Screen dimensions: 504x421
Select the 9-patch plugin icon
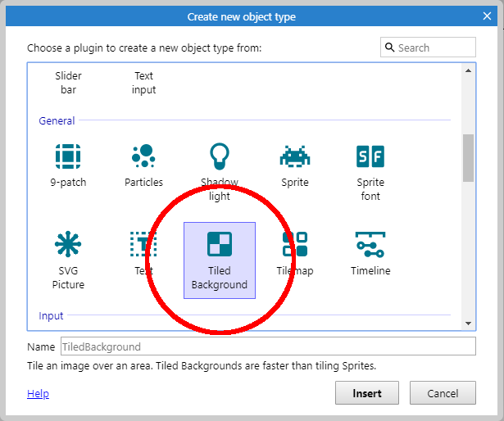click(x=68, y=156)
